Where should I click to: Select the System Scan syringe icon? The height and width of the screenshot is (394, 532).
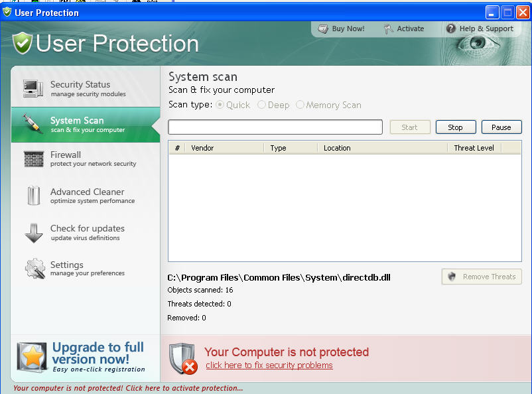[33, 123]
